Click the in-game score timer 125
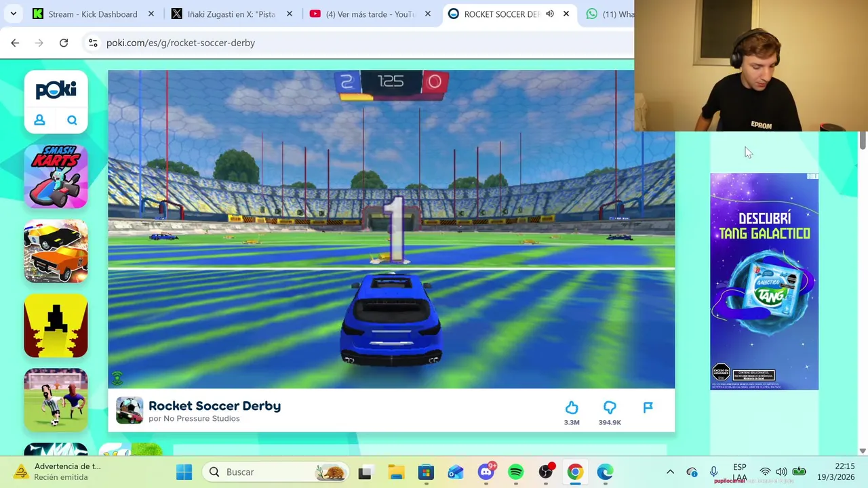Viewport: 868px width, 488px height. point(391,81)
